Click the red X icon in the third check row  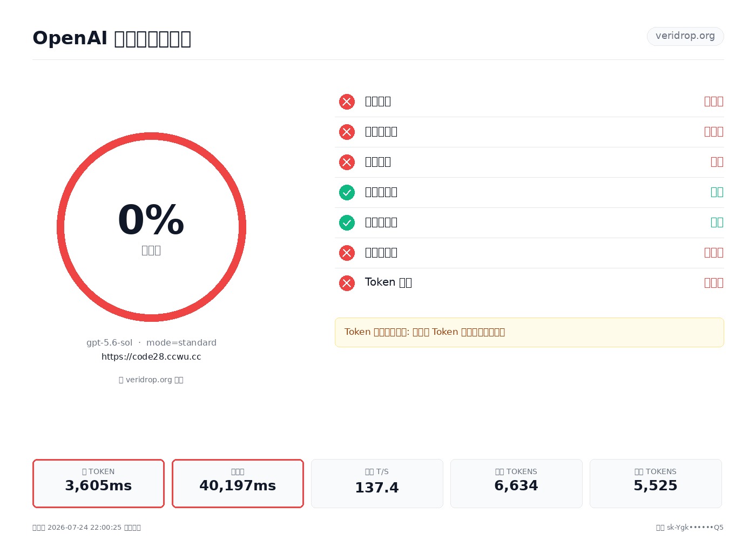[347, 162]
